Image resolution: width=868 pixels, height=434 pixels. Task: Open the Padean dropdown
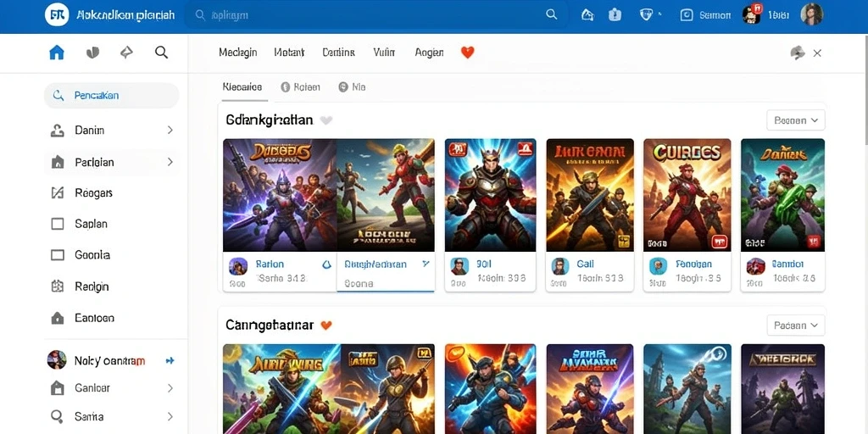[795, 325]
